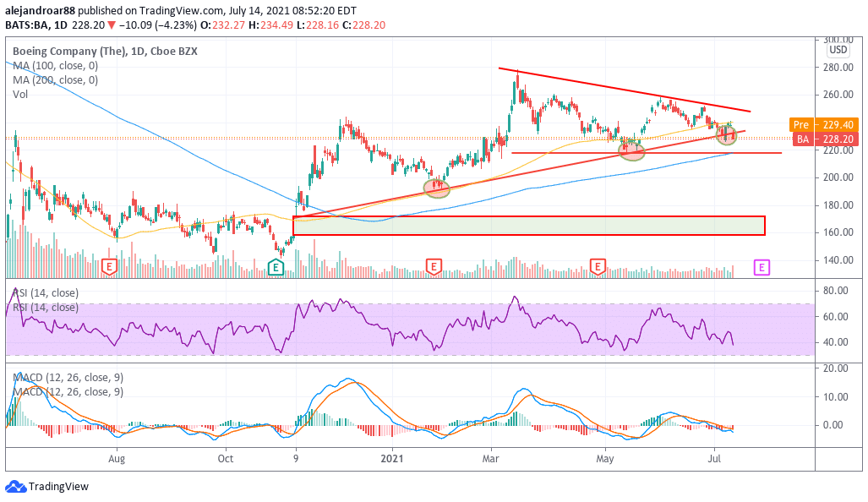
Task: Click the L:228.16 low value
Action: [317, 25]
